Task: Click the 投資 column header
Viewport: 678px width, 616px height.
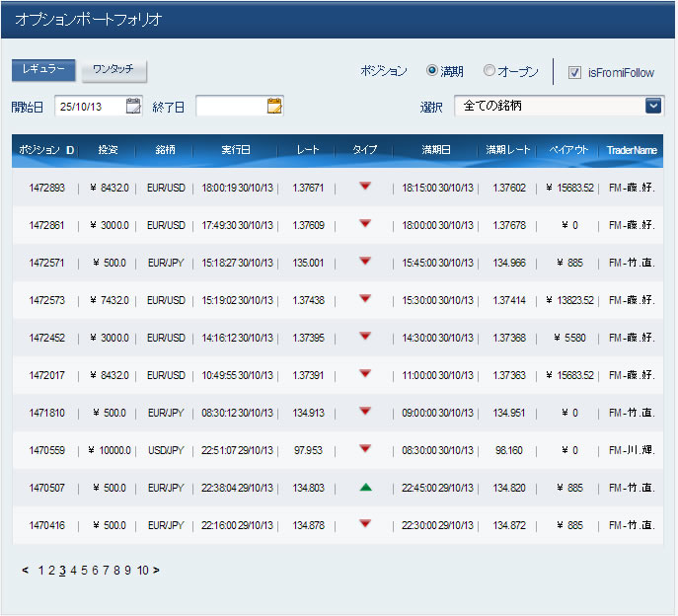Action: point(108,150)
